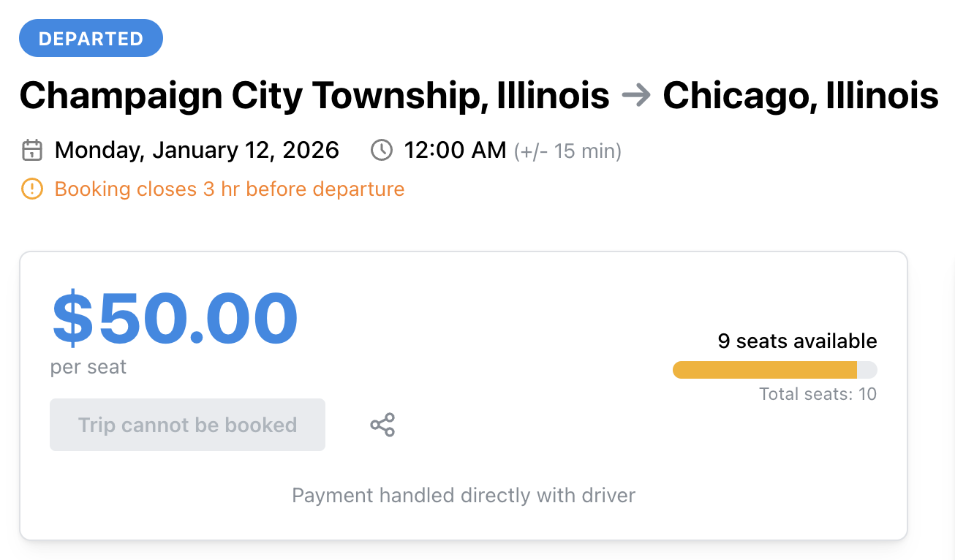Click the 9 seats available label
Viewport: 955px width, 560px height.
point(797,341)
